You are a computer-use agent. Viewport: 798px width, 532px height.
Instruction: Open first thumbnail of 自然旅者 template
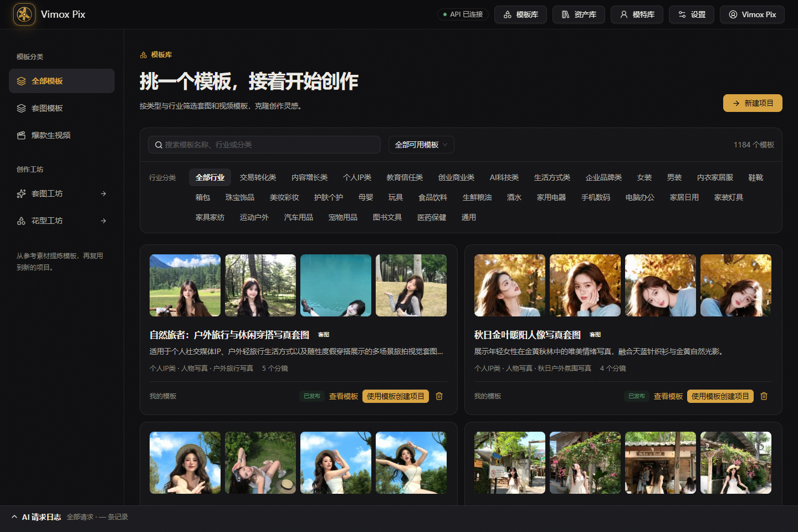[185, 285]
